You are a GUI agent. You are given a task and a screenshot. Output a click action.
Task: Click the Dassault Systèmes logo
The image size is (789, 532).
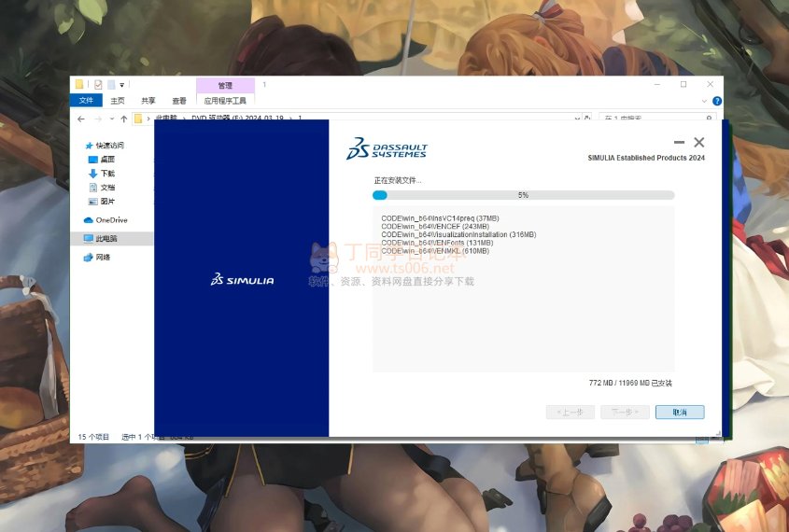coord(386,148)
